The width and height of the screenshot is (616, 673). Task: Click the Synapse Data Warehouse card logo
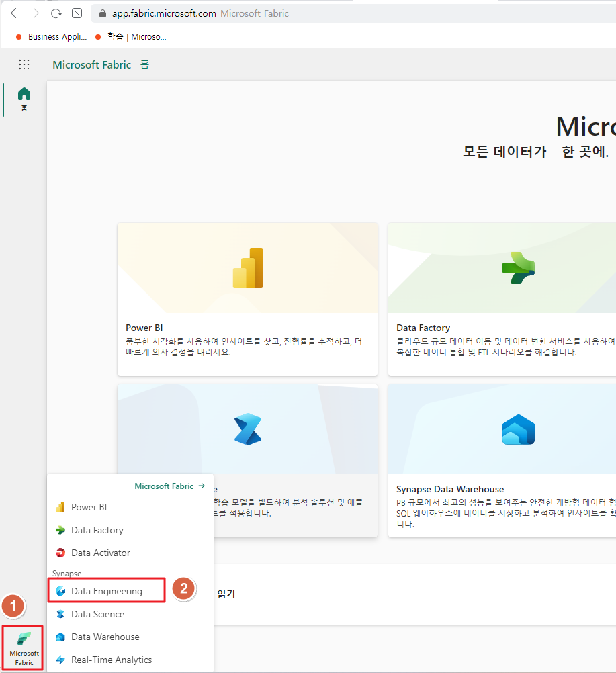tap(519, 429)
